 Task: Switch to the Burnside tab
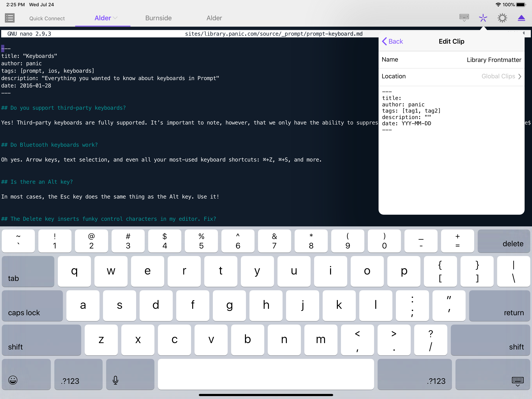(x=158, y=18)
